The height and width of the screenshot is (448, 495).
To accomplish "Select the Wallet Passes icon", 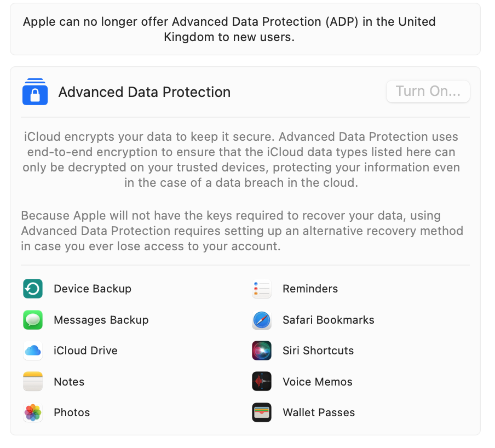I will coord(262,412).
